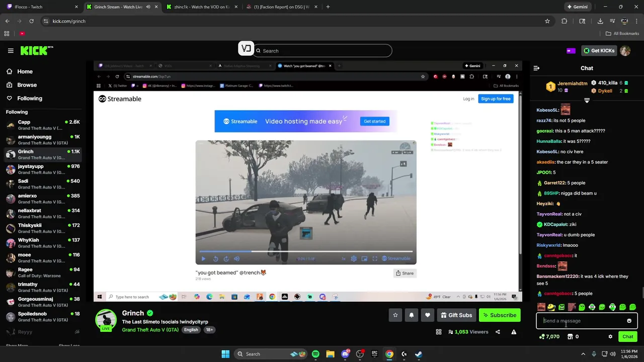Open armaniyoungg channel in Following list
Viewport: 644px width, 362px height.
(42, 140)
